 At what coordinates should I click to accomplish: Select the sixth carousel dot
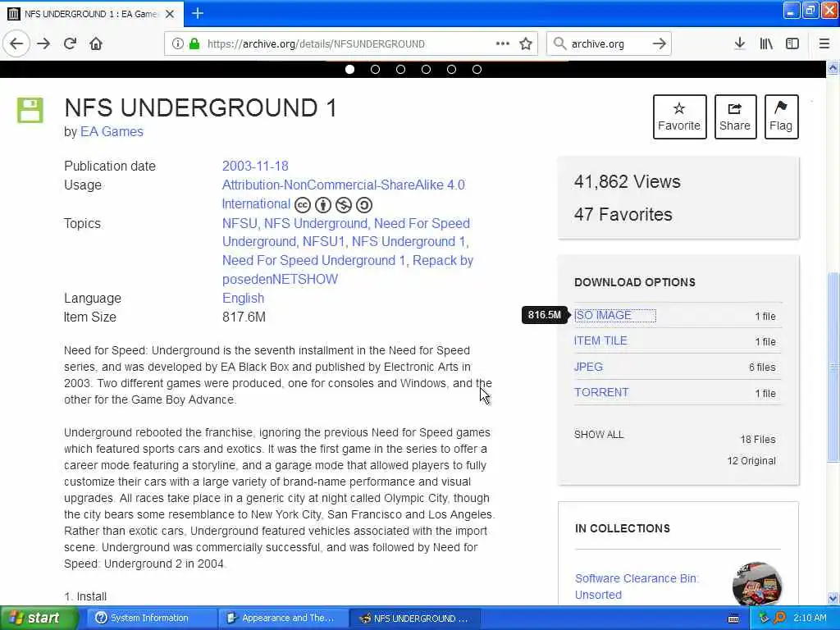(477, 69)
